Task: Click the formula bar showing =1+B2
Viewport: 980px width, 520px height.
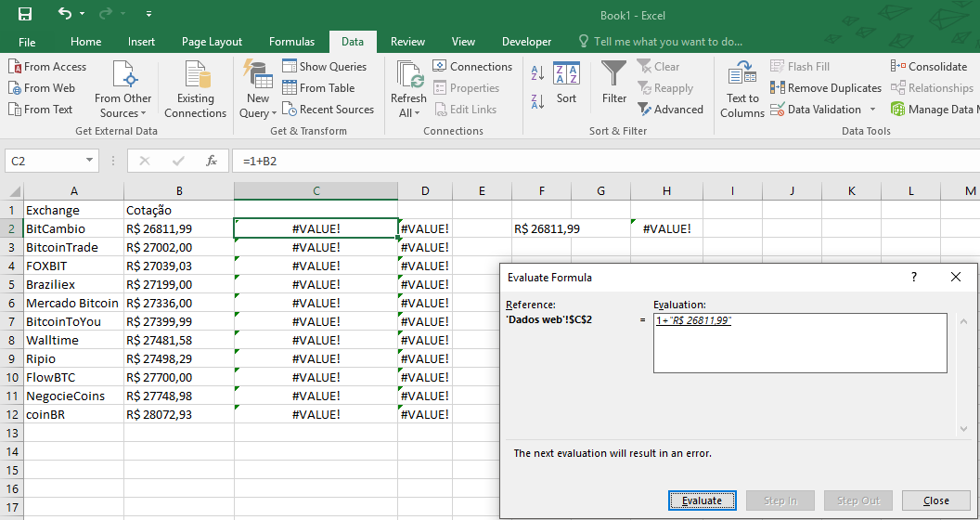Action: [x=605, y=162]
